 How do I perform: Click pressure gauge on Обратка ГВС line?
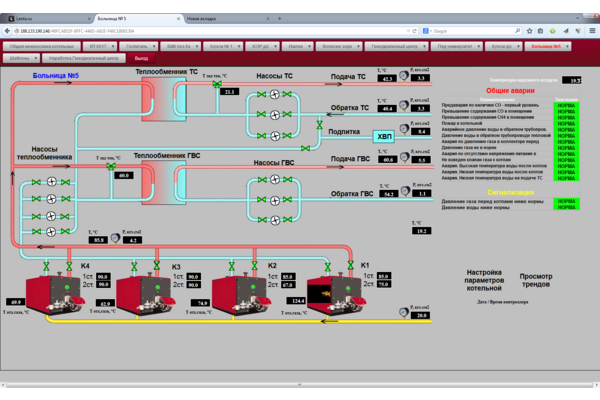click(403, 188)
